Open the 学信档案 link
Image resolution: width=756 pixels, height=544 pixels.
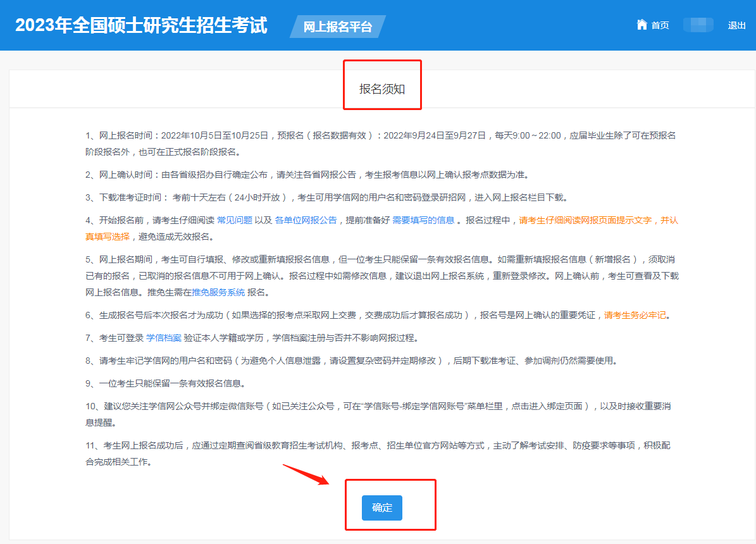pyautogui.click(x=163, y=338)
